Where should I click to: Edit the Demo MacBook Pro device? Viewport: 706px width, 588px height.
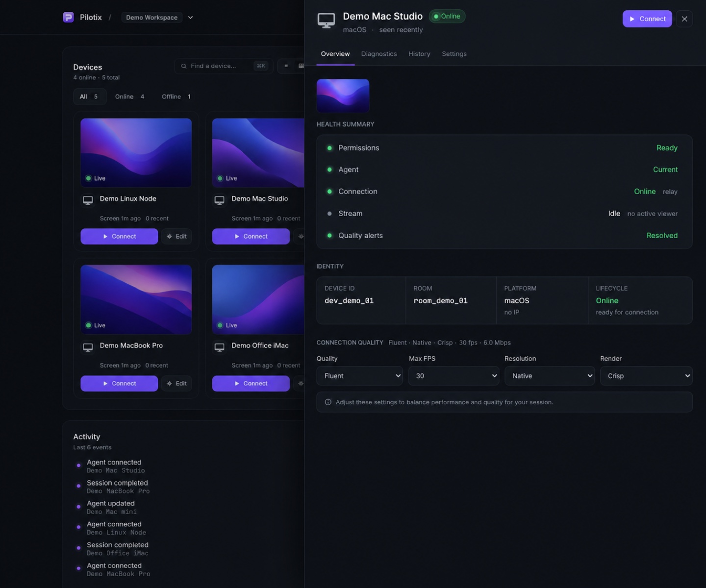(176, 383)
